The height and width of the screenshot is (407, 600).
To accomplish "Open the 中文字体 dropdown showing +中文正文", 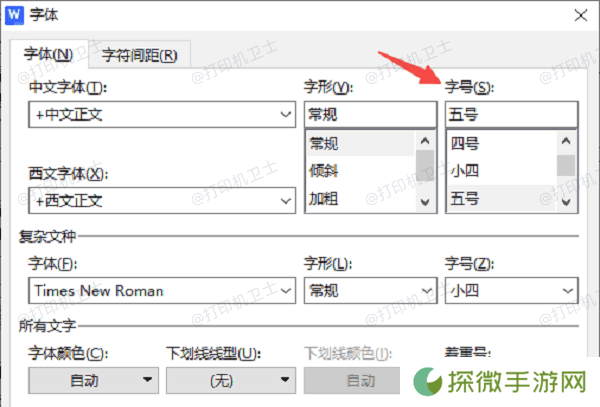I will [162, 114].
